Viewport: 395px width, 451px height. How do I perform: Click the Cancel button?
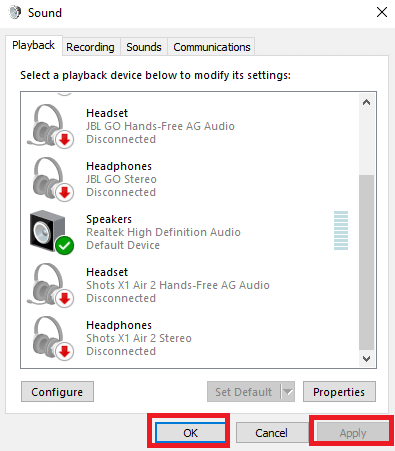pos(271,433)
